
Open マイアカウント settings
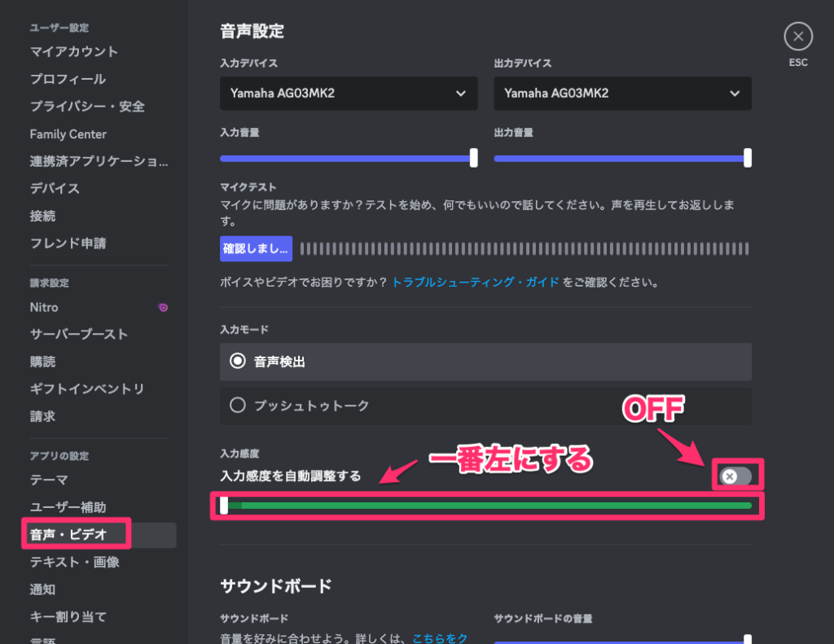point(72,51)
